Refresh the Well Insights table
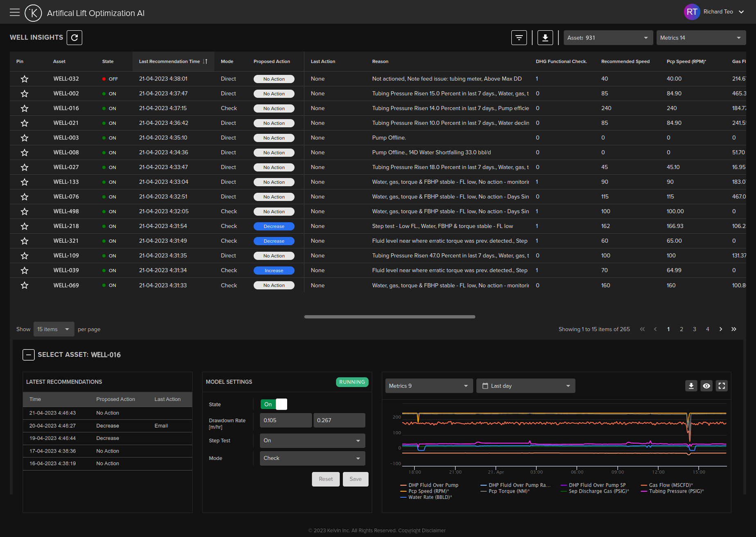The image size is (756, 537). click(74, 38)
